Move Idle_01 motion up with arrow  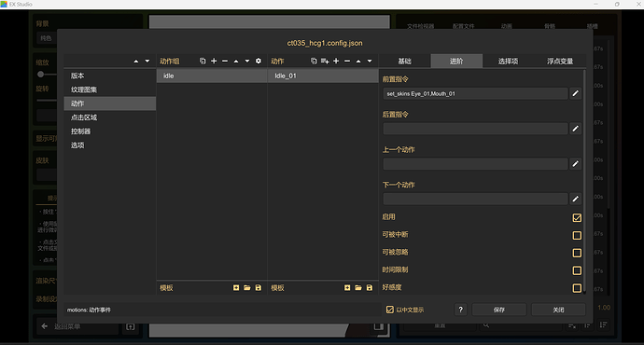(358, 62)
